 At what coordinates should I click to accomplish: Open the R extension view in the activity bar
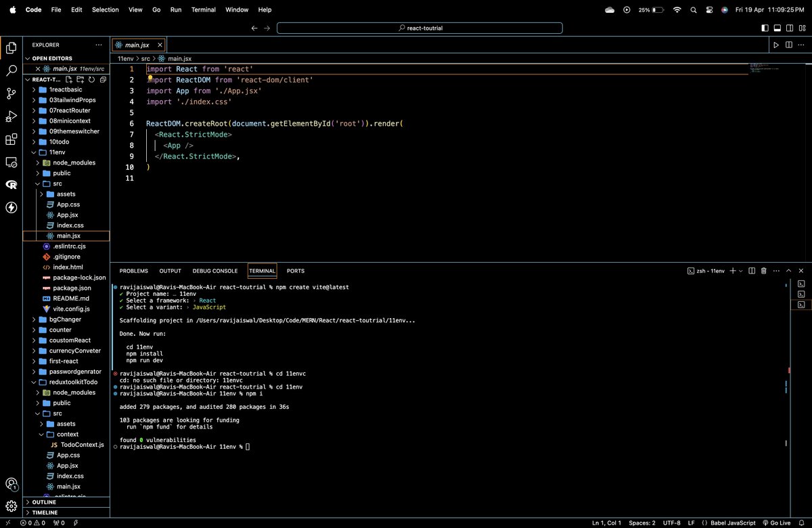pyautogui.click(x=11, y=185)
